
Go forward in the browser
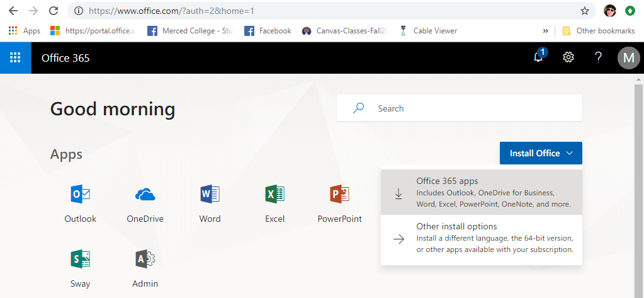33,11
